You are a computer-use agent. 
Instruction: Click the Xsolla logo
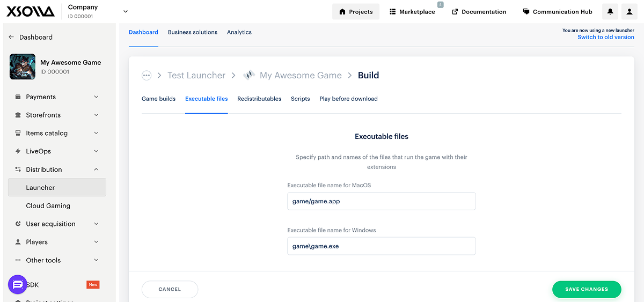31,11
